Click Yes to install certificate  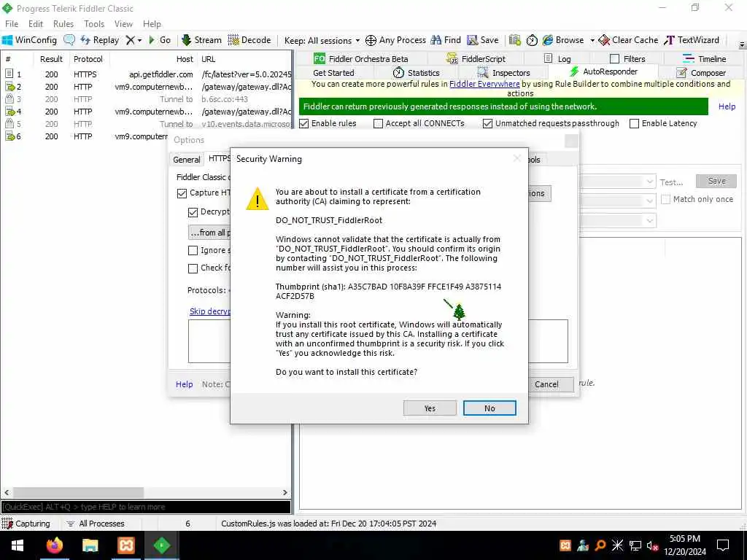[x=430, y=408]
